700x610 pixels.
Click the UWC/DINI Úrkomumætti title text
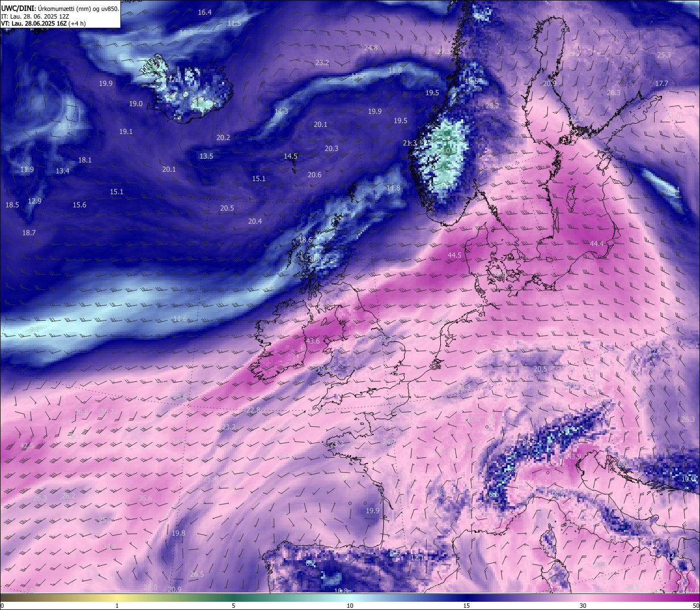tap(60, 8)
